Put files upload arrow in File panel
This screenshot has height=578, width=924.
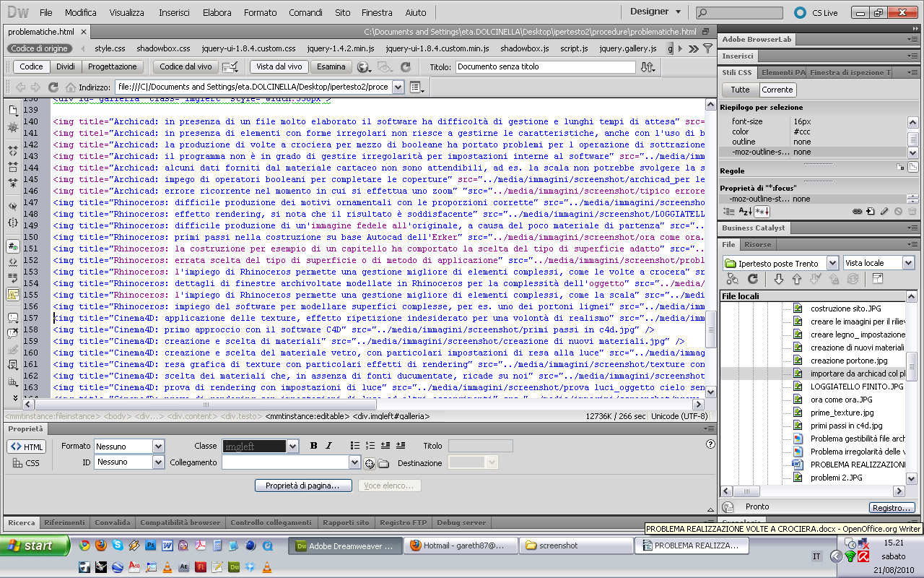click(x=797, y=279)
